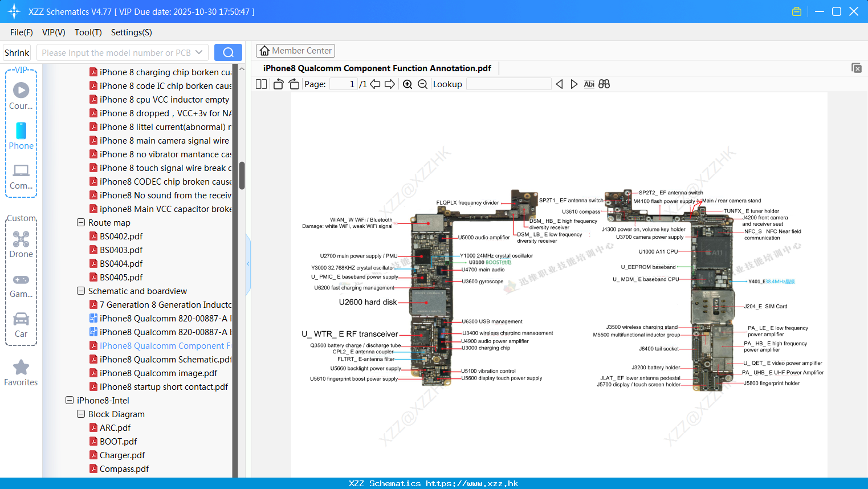Screen dimensions: 868x489
Task: Open the Settings(S) menu
Action: point(132,32)
